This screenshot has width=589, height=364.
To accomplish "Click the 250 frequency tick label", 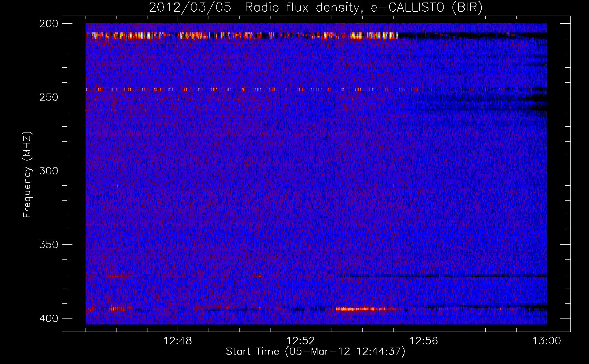I will (x=49, y=97).
